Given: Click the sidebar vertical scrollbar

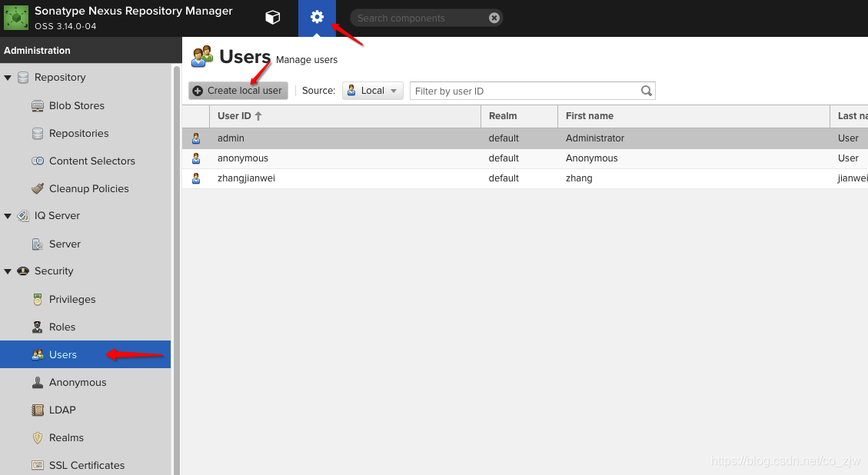Looking at the screenshot, I should 177,270.
